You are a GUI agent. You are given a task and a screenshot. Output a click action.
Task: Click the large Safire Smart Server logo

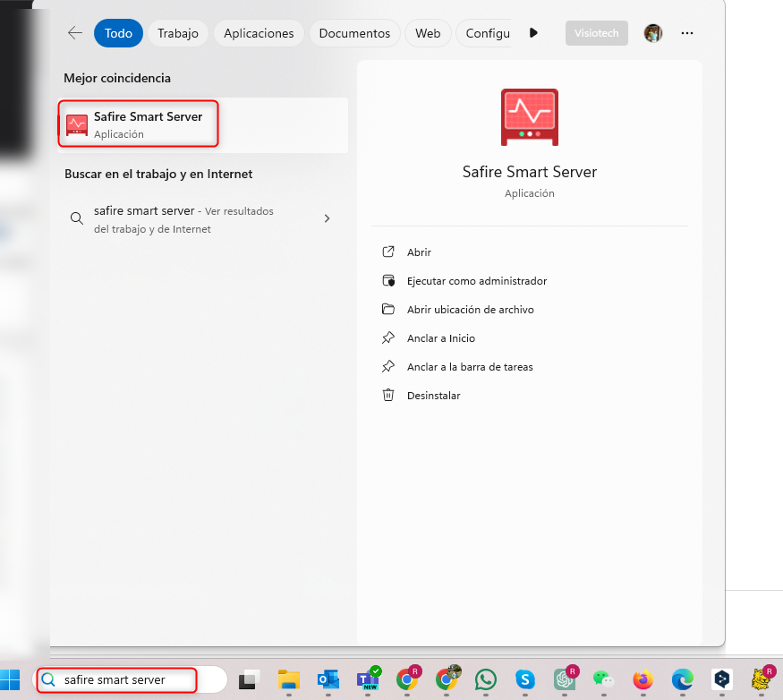[530, 117]
